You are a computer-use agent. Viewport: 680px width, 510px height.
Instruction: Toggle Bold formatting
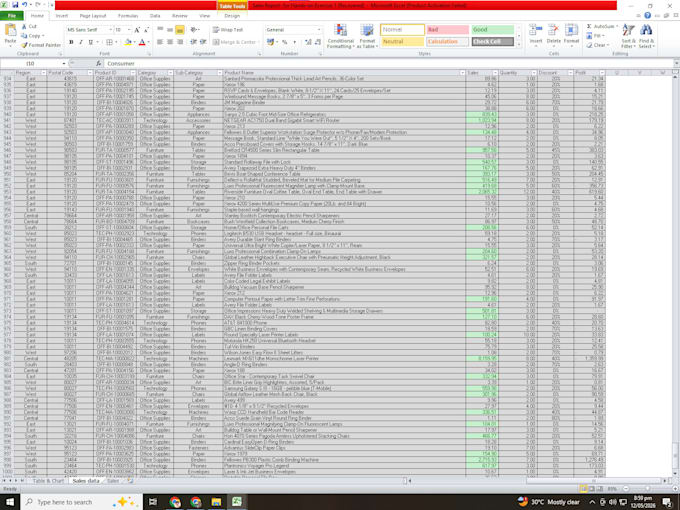tap(71, 42)
